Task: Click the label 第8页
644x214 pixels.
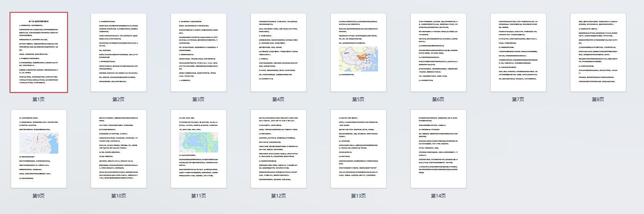Action: click(x=598, y=100)
